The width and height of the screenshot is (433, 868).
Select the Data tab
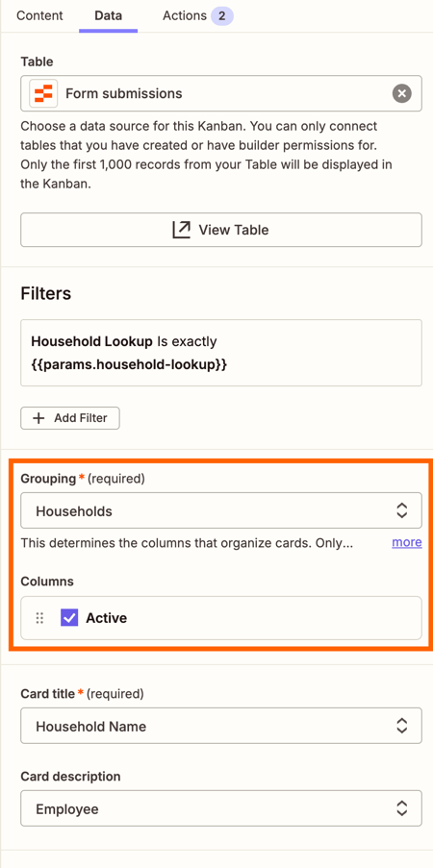click(x=108, y=15)
